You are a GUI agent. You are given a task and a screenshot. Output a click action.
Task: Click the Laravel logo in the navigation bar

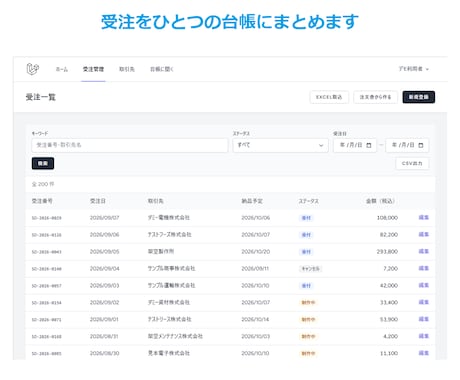point(33,69)
